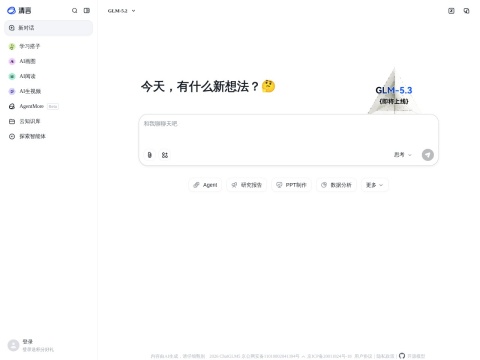Click 登录 to log in
Viewport: 480px width, 360px height.
28,341
